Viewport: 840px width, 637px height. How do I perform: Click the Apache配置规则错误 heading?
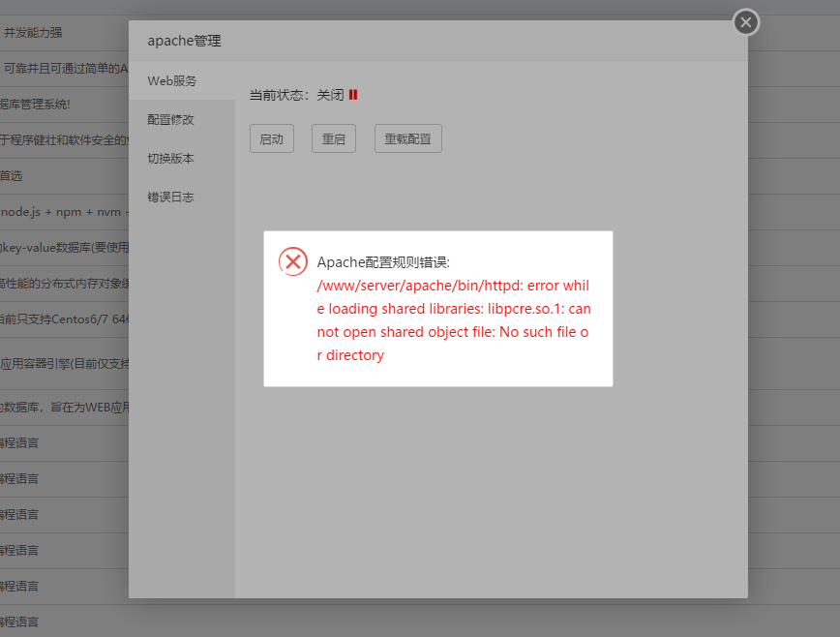point(383,262)
